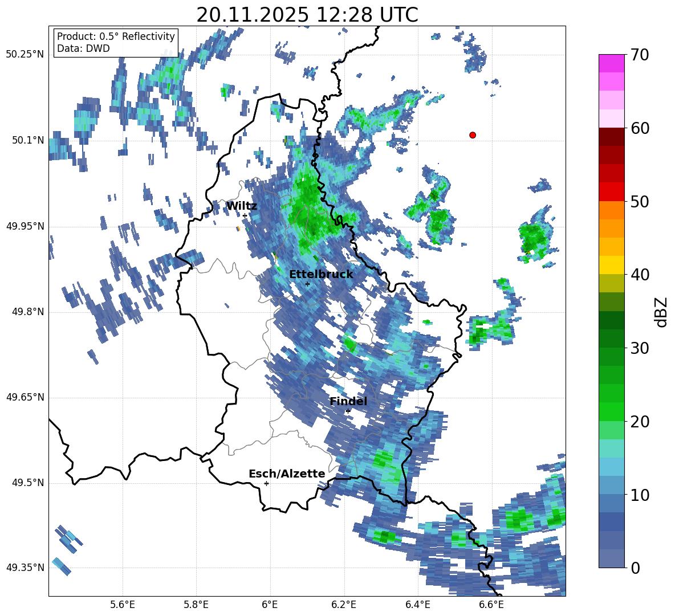
Task: Click the 6.6°E longitude label
Action: [x=491, y=605]
